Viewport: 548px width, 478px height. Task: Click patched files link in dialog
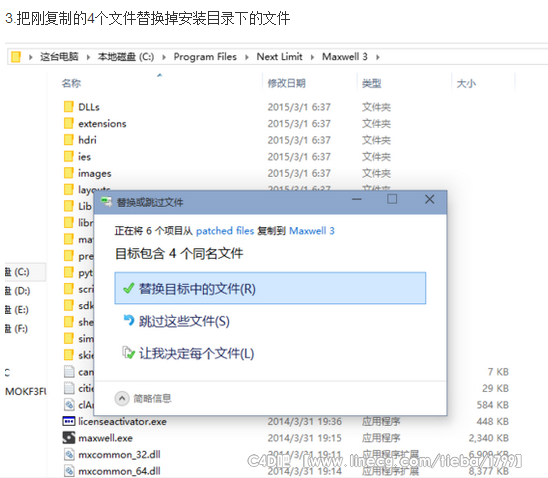click(x=225, y=231)
